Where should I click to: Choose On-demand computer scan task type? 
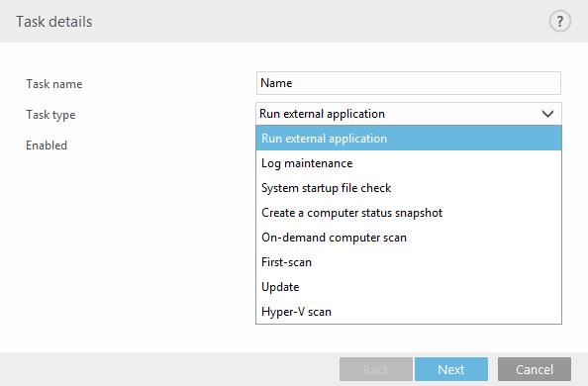click(409, 238)
